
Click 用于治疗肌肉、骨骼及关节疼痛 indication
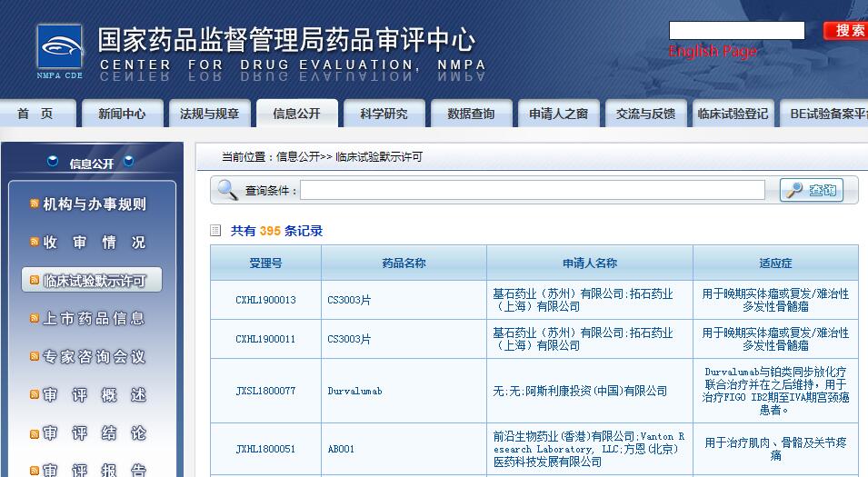pos(775,449)
